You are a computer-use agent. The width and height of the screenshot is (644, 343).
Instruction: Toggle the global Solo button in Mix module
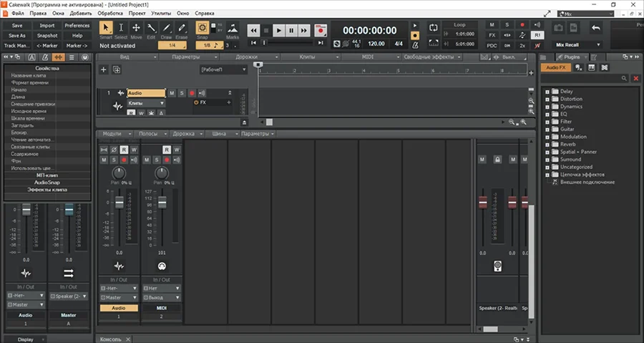[x=507, y=24]
